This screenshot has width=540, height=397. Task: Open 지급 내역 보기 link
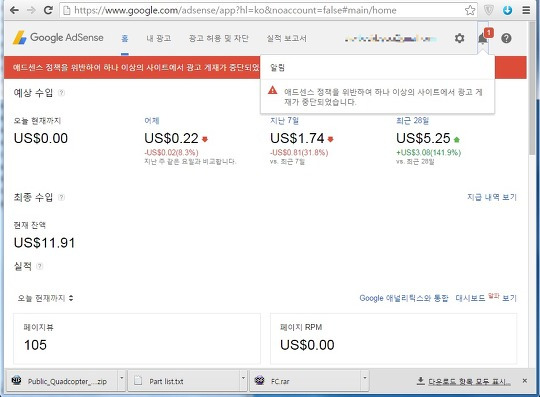(x=492, y=197)
